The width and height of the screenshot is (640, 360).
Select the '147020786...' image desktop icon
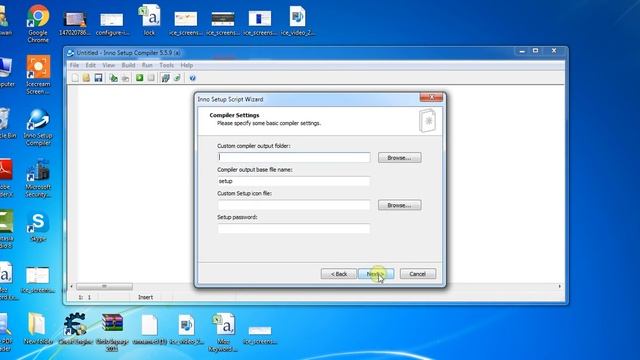75,23
